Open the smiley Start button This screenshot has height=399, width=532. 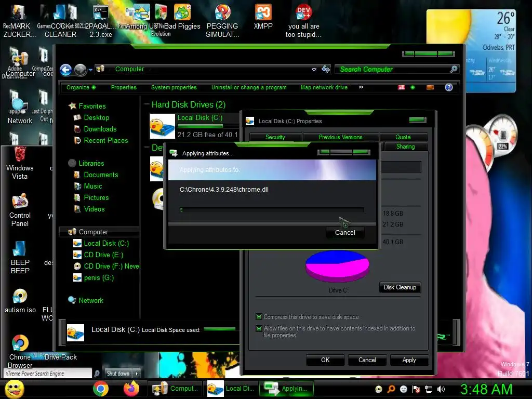(14, 389)
